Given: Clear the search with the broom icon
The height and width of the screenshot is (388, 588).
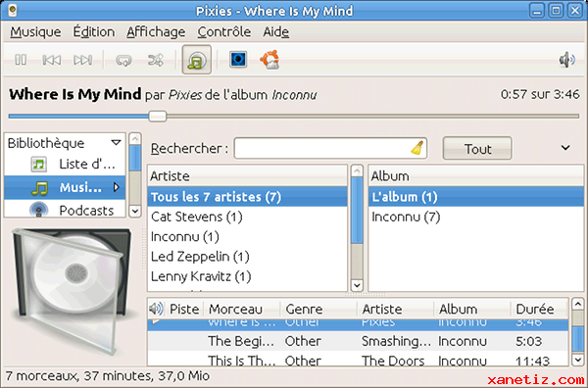Looking at the screenshot, I should 417,148.
